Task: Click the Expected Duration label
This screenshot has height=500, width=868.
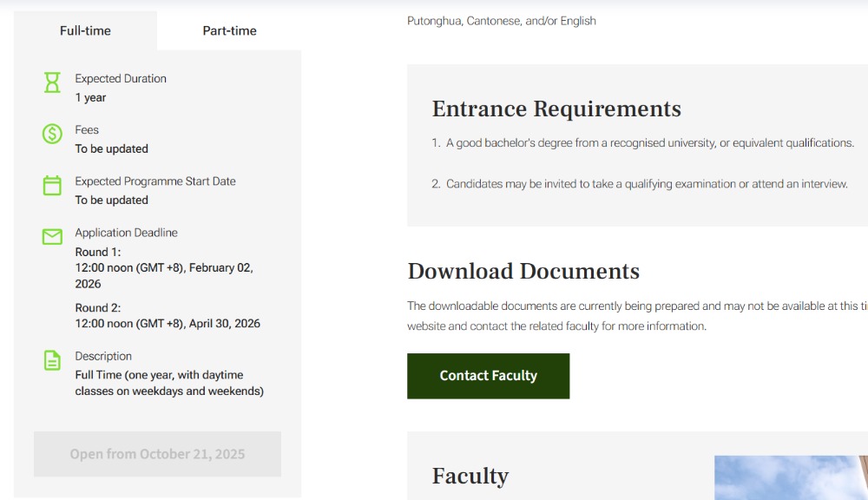Action: click(121, 79)
